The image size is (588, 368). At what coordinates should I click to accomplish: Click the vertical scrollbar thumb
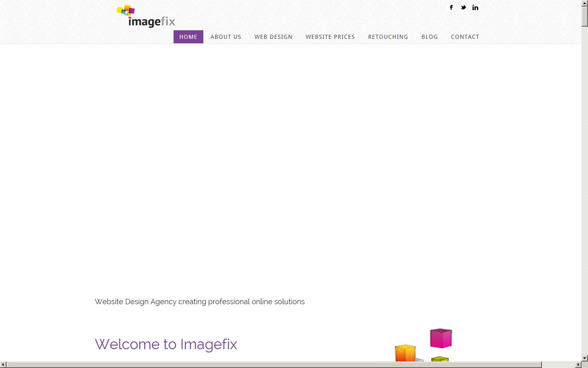tap(585, 16)
